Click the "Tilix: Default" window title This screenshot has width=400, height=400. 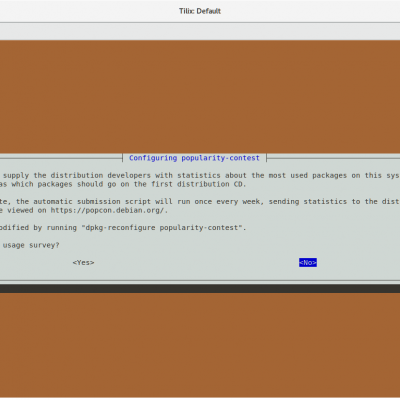pyautogui.click(x=200, y=11)
